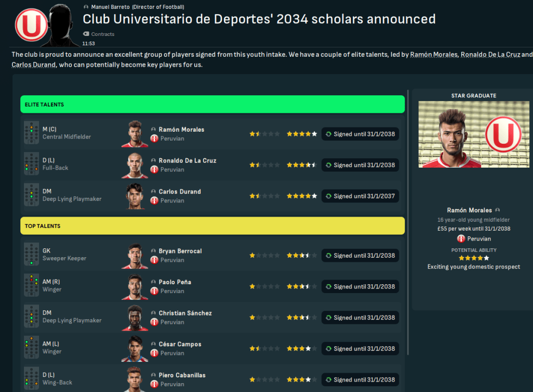Click Peruvian flag icon beside Ronaldo De La Cruz
Image resolution: width=533 pixels, height=392 pixels.
pyautogui.click(x=154, y=170)
